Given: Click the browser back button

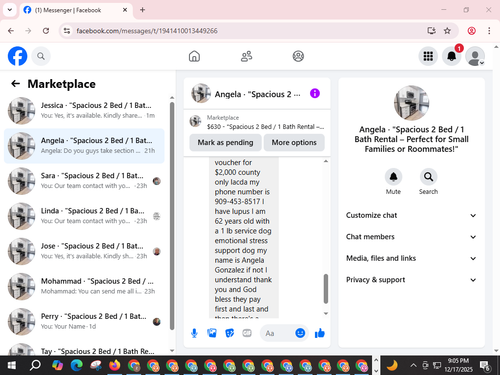Looking at the screenshot, I should (11, 31).
